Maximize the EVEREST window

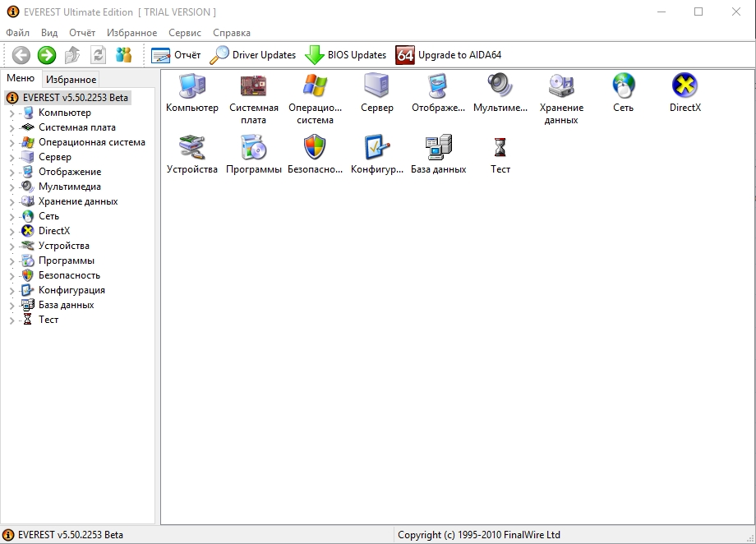[x=698, y=12]
